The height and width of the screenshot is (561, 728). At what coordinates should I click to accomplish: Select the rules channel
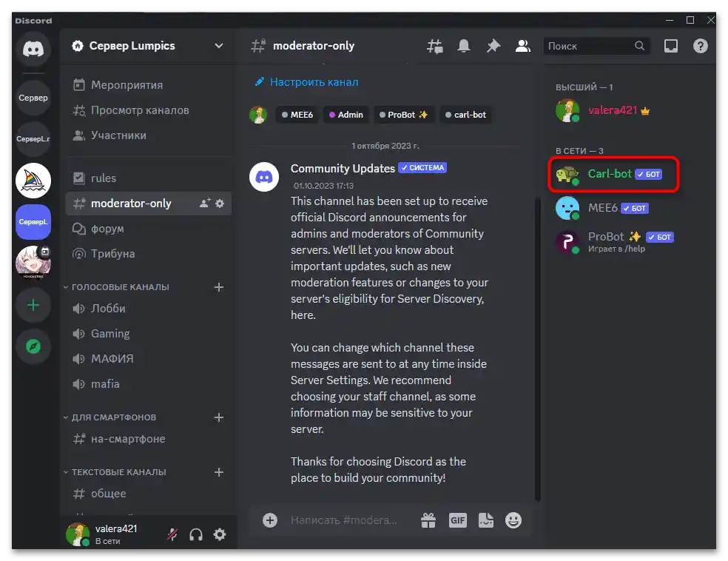click(149, 178)
